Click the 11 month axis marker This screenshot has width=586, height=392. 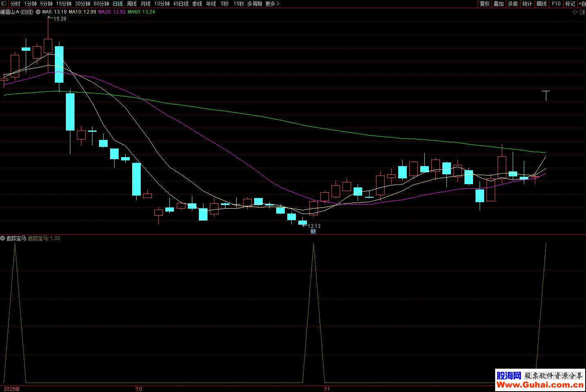[x=327, y=389]
